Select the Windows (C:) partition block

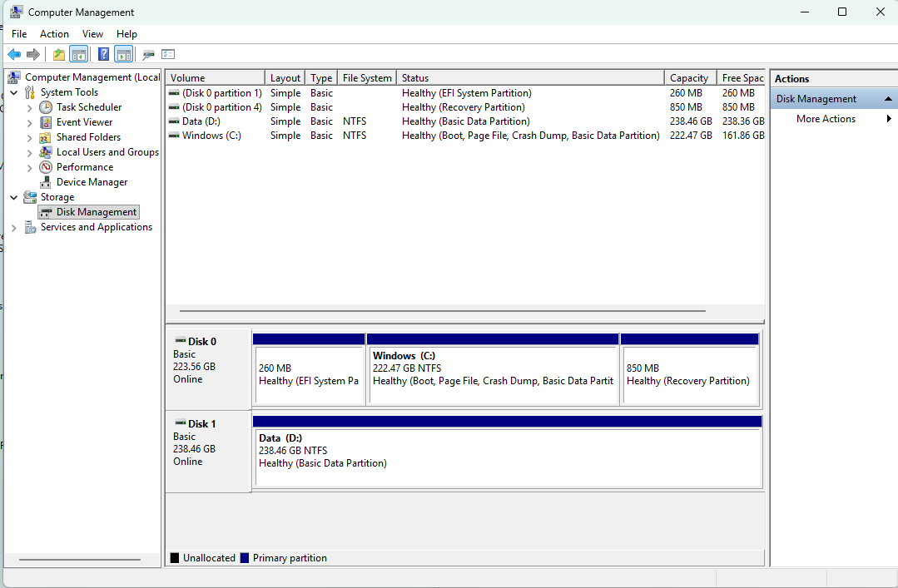coord(493,375)
